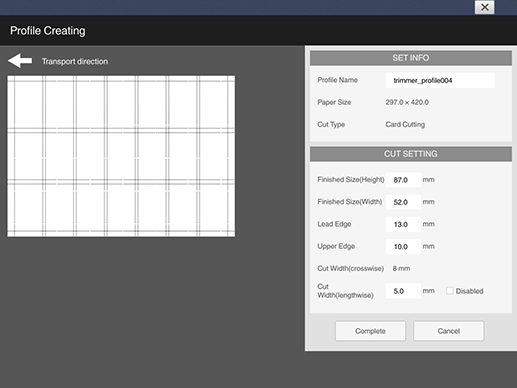Click the Cut Width(crosswise) 8 mm value

click(401, 268)
